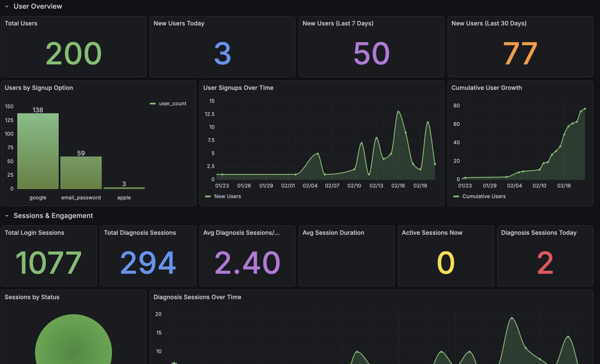Select the diagnosis sessions value 294

click(148, 263)
